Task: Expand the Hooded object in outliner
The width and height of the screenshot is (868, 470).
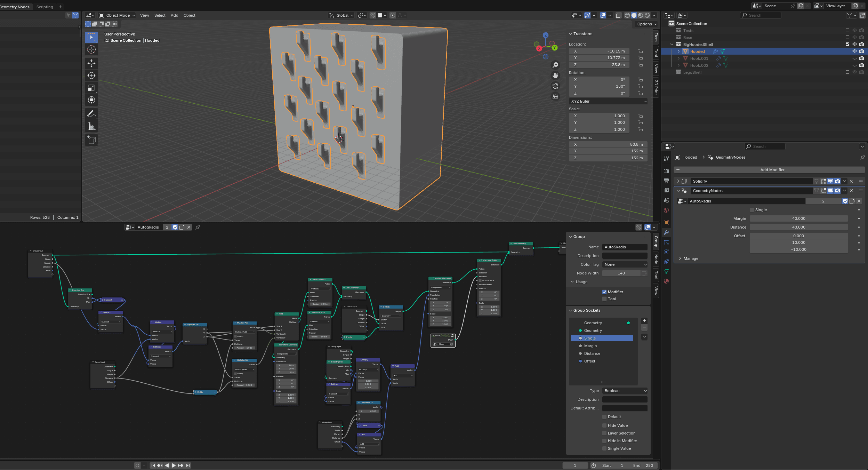Action: [x=678, y=51]
